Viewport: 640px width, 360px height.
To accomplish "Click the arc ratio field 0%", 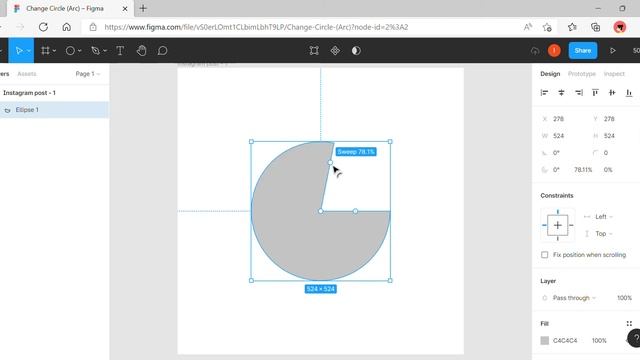I will (608, 170).
